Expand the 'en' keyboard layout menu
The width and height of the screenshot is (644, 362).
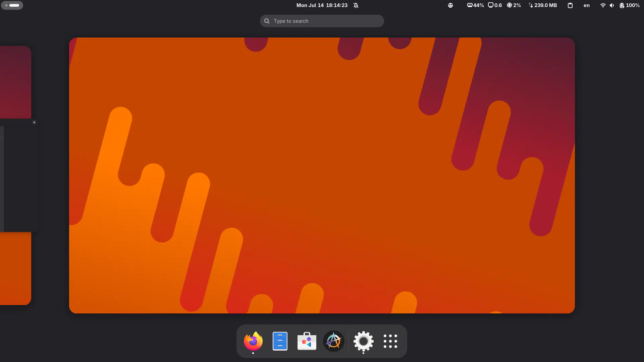pyautogui.click(x=586, y=5)
